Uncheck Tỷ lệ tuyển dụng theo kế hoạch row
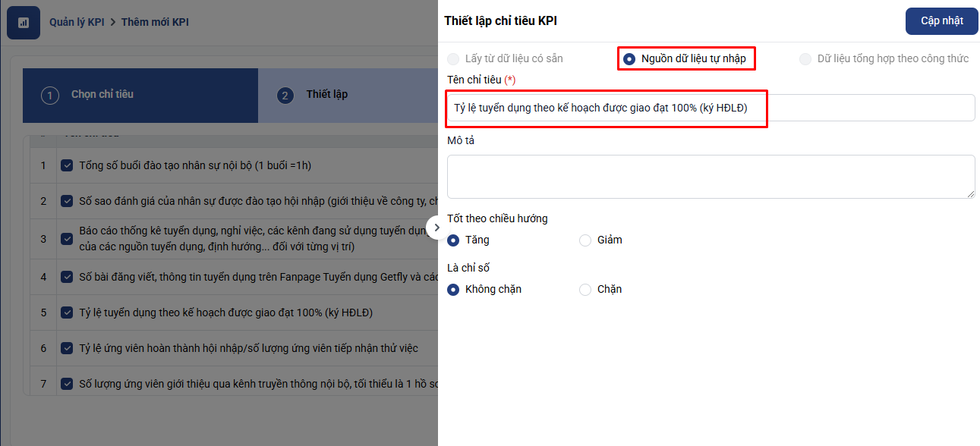This screenshot has width=980, height=446. (67, 313)
